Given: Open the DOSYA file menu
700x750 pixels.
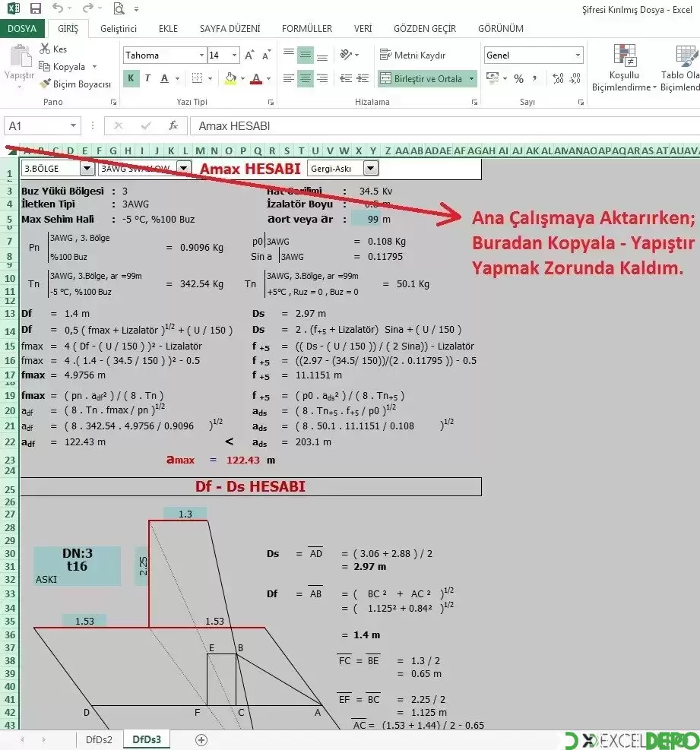Looking at the screenshot, I should [22, 29].
